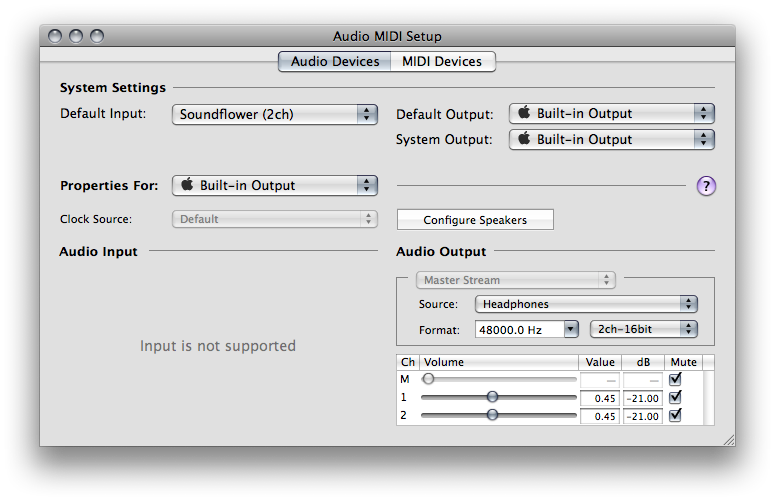Toggle the Mute checkbox for channel 2
This screenshot has width=775, height=501.
tap(675, 415)
